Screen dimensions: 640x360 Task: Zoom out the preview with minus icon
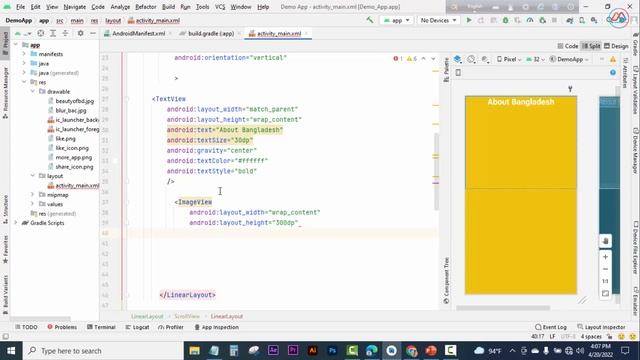pos(605,269)
